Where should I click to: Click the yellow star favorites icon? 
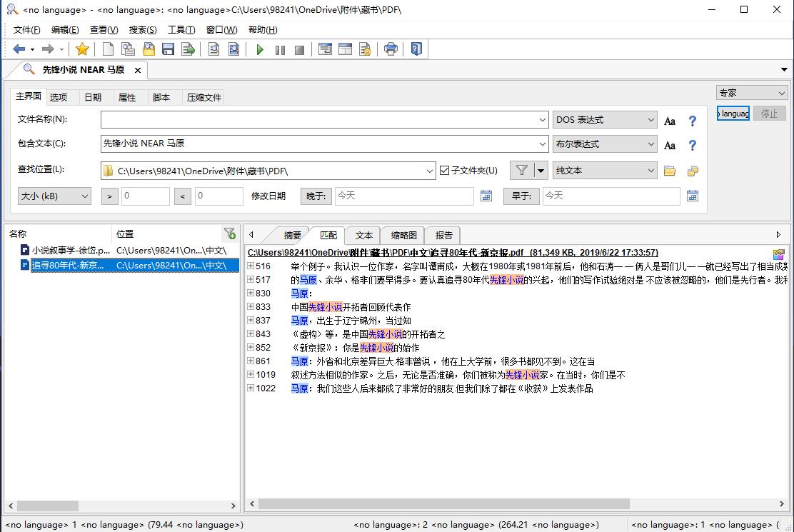click(x=82, y=49)
